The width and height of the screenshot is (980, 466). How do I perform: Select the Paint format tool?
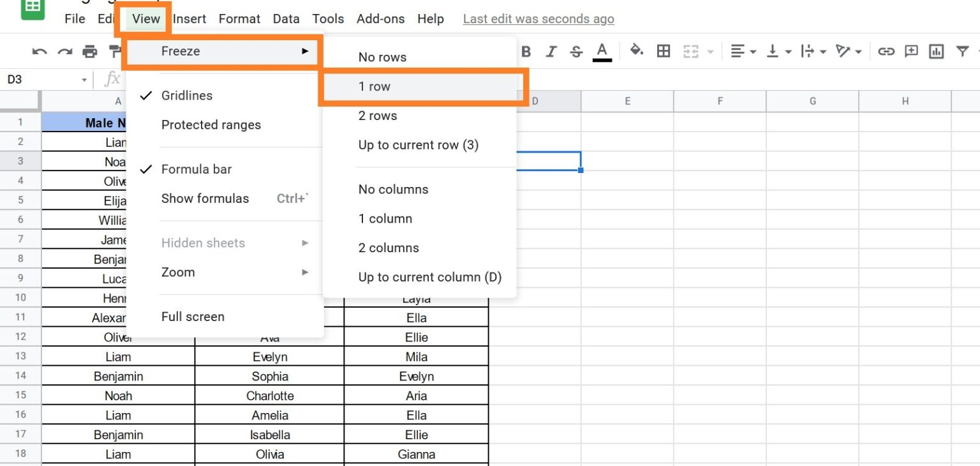coord(114,51)
